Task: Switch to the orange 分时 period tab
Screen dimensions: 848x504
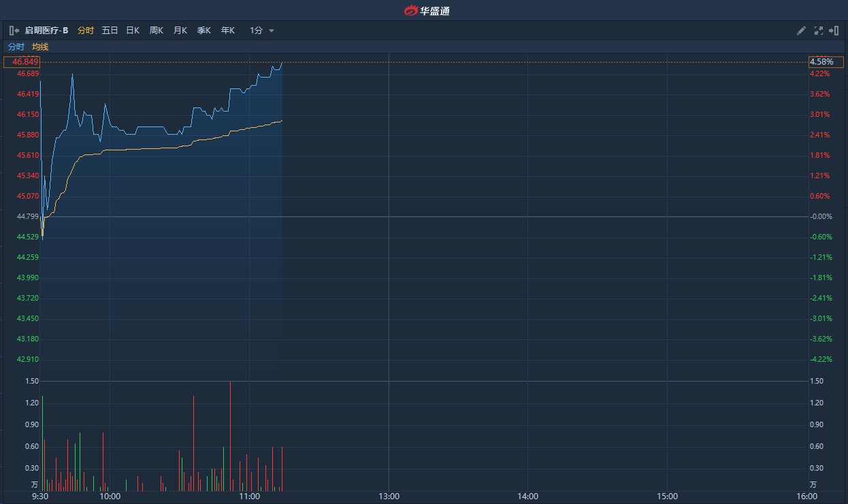Action: pyautogui.click(x=86, y=31)
